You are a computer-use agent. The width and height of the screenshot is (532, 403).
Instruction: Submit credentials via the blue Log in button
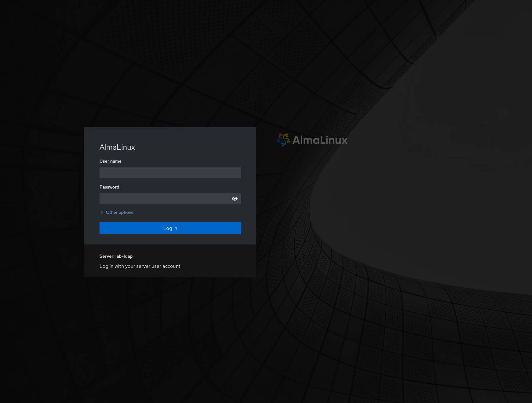[170, 228]
